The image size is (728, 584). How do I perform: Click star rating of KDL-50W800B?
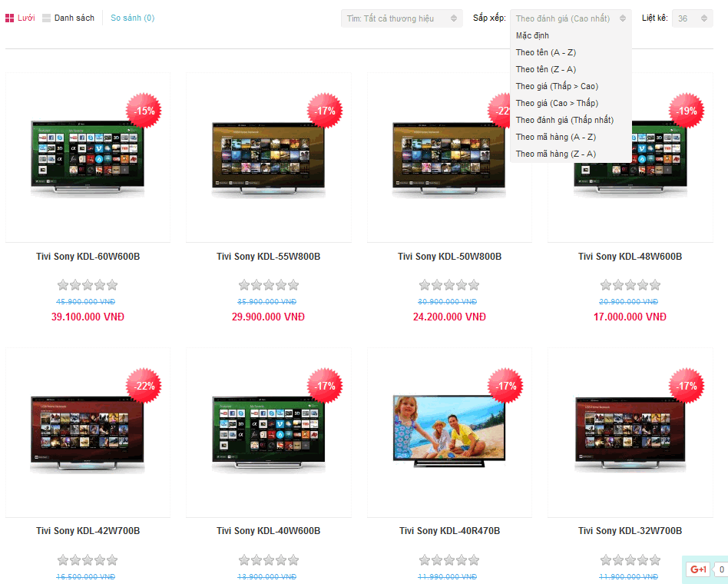[449, 285]
